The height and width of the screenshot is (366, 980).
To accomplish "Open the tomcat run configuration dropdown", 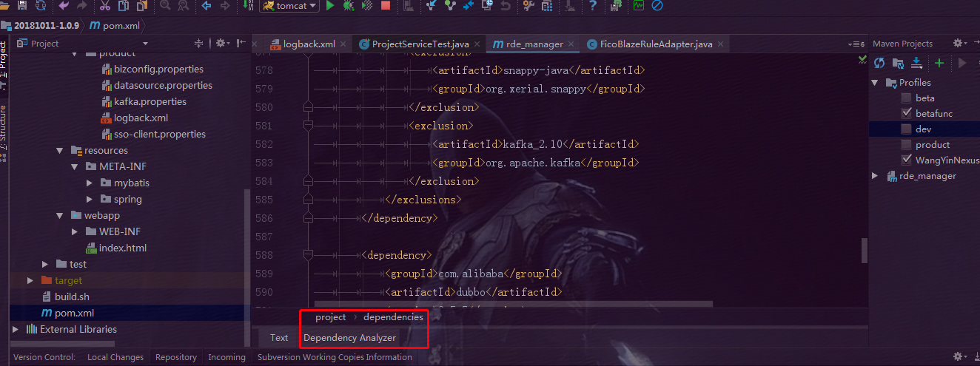I will (289, 6).
